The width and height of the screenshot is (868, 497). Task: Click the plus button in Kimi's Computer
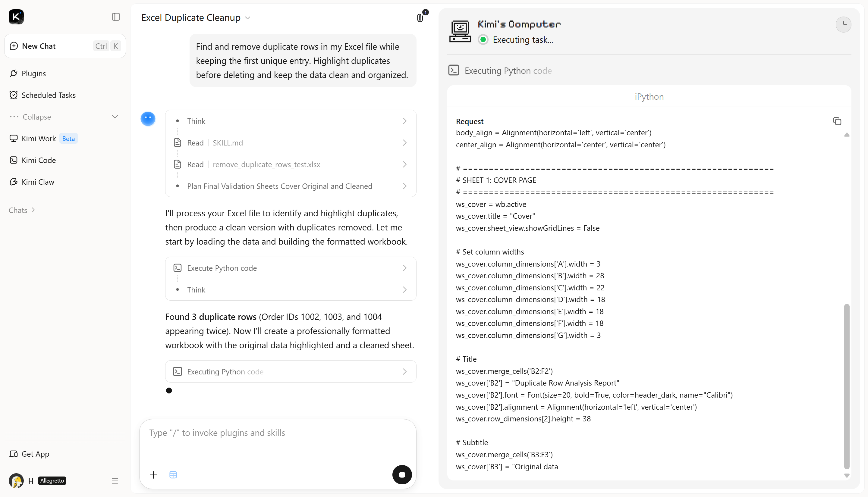pyautogui.click(x=843, y=25)
